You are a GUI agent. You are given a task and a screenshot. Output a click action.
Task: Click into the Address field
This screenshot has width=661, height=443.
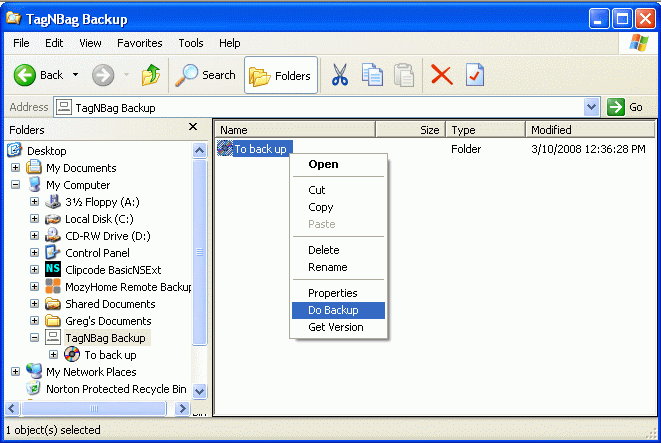click(319, 108)
